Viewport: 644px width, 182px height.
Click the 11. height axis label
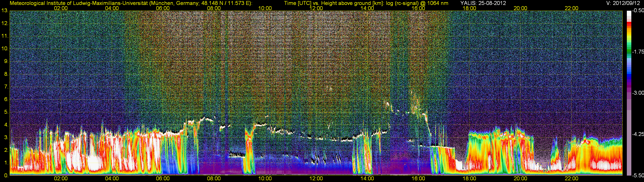tap(5, 36)
